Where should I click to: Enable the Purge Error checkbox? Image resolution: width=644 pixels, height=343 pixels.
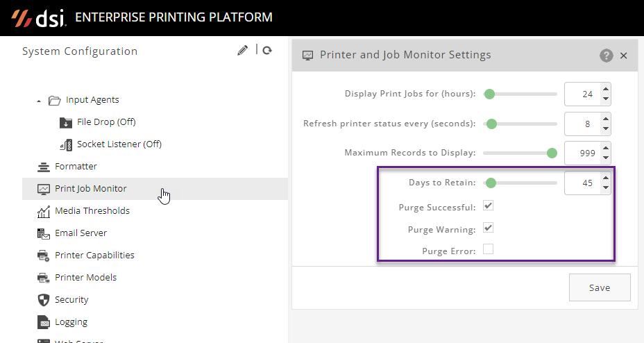[x=489, y=250]
